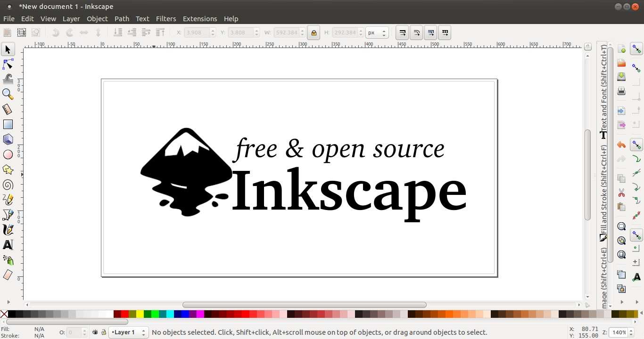
Task: Select the Calligraphy tool
Action: click(x=8, y=230)
